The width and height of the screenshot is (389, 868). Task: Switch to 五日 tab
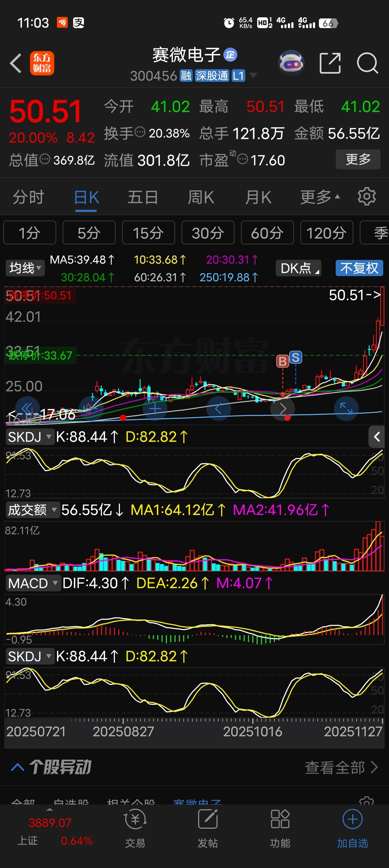pyautogui.click(x=143, y=197)
